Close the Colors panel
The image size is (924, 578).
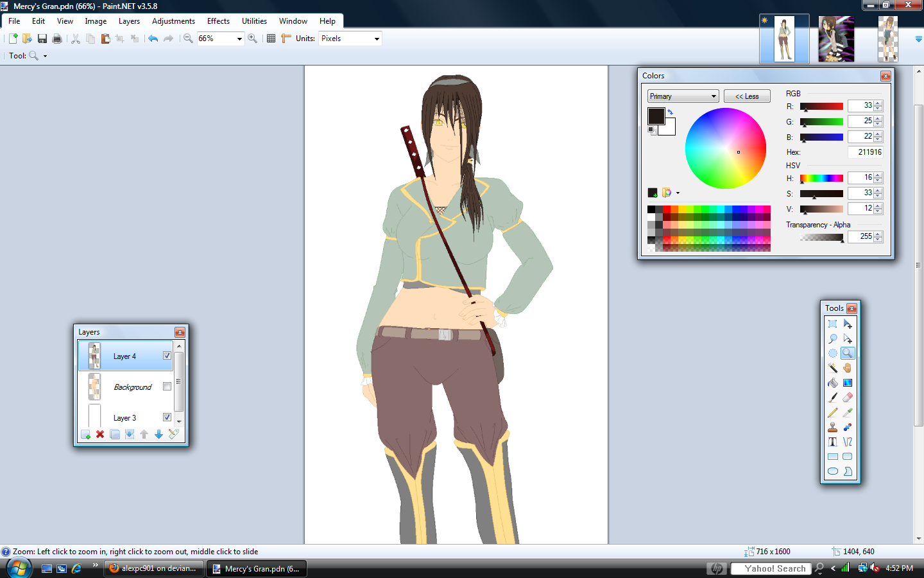pyautogui.click(x=886, y=76)
